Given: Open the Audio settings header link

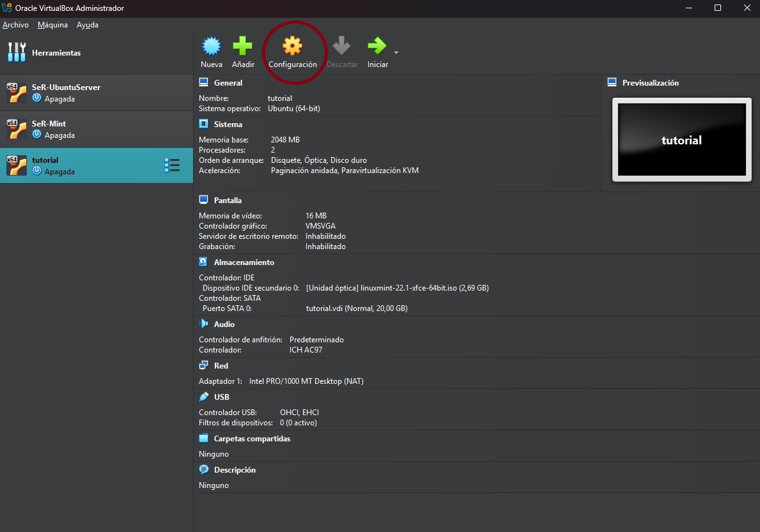Looking at the screenshot, I should (224, 324).
